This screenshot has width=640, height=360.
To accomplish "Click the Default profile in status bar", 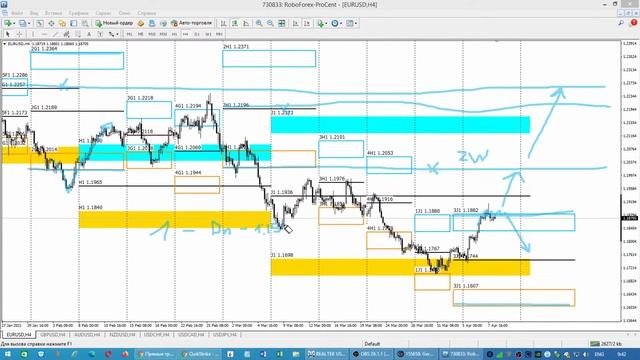I will (372, 344).
